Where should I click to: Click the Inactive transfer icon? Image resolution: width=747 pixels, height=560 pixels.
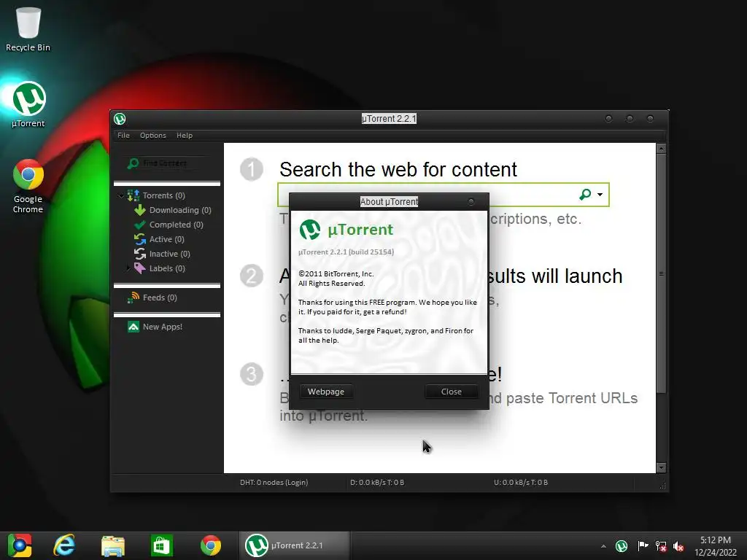(139, 254)
